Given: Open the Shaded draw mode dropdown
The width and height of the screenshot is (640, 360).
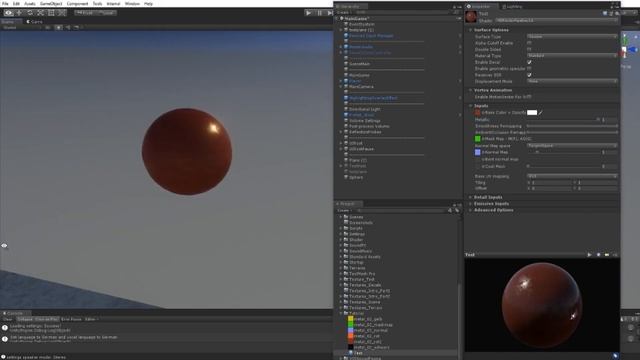Looking at the screenshot, I should pyautogui.click(x=21, y=27).
